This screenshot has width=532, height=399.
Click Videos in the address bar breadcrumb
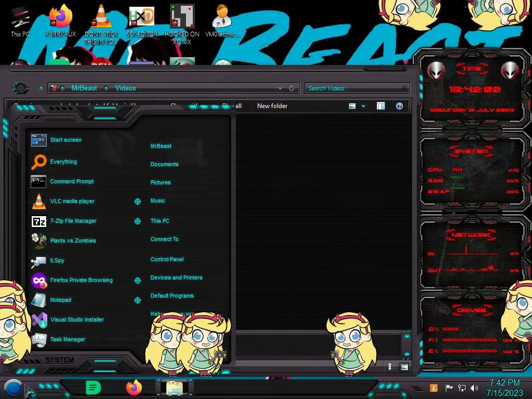click(x=126, y=88)
